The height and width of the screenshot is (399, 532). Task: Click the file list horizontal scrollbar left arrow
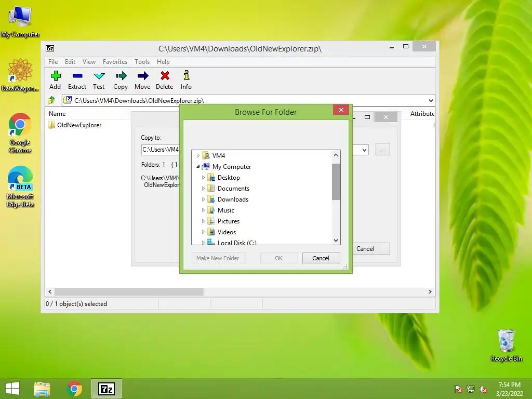pos(50,292)
